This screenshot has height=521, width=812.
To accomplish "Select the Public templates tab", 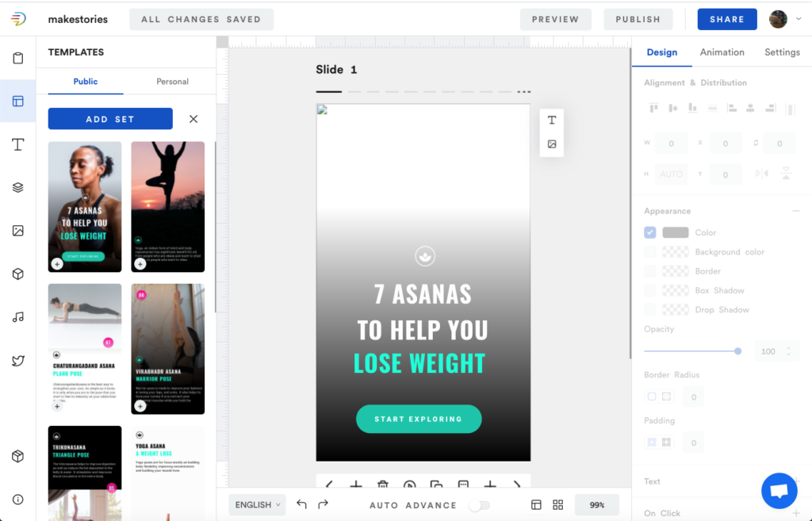I will (86, 82).
